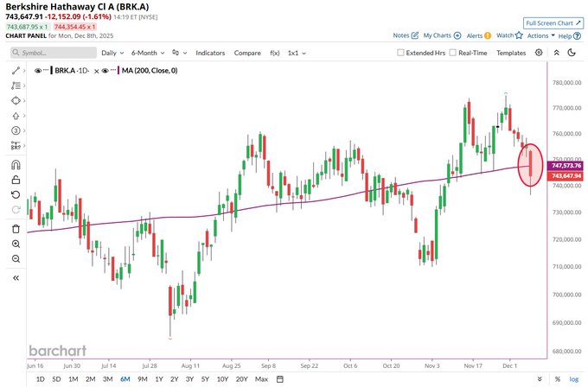
Task: Open chart settings gear icon
Action: [539, 53]
